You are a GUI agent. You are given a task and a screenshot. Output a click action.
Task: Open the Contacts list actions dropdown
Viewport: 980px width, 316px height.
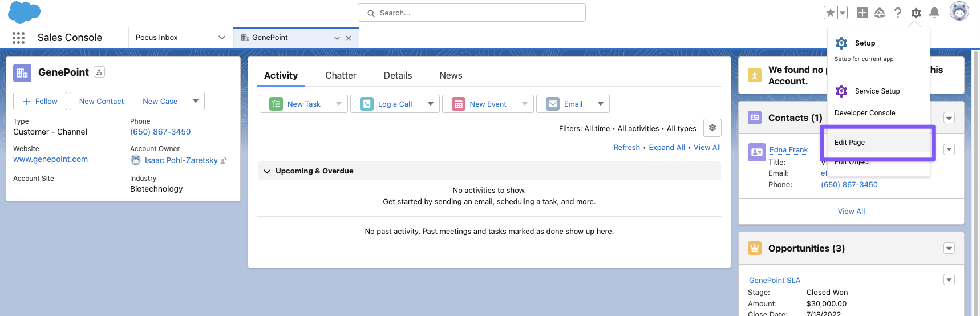point(949,118)
